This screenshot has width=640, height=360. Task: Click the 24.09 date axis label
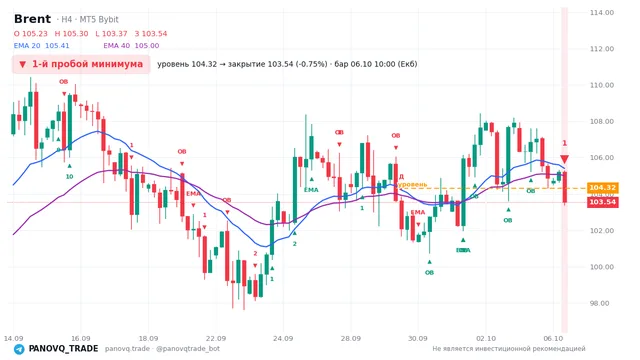pyautogui.click(x=283, y=338)
